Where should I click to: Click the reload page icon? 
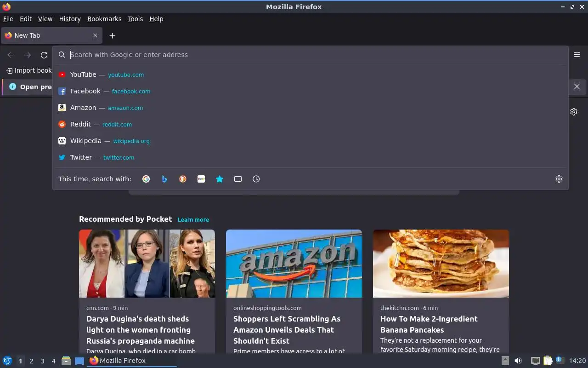[44, 55]
